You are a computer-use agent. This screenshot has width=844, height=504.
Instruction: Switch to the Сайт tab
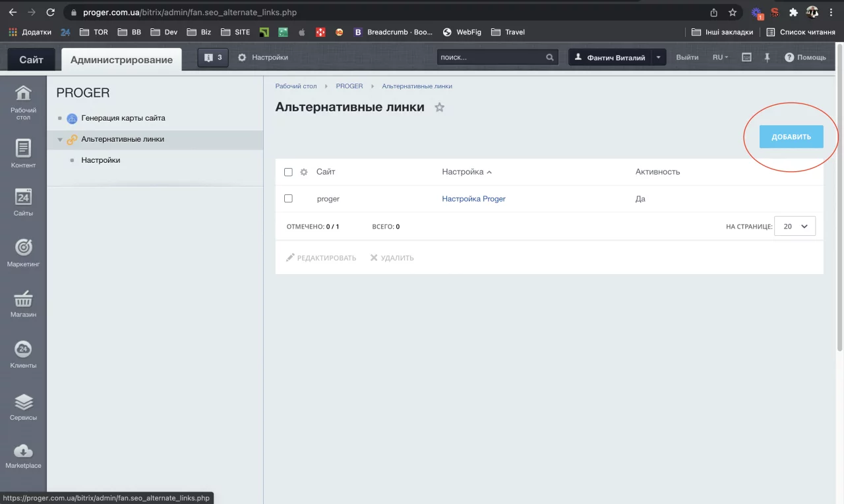tap(31, 59)
